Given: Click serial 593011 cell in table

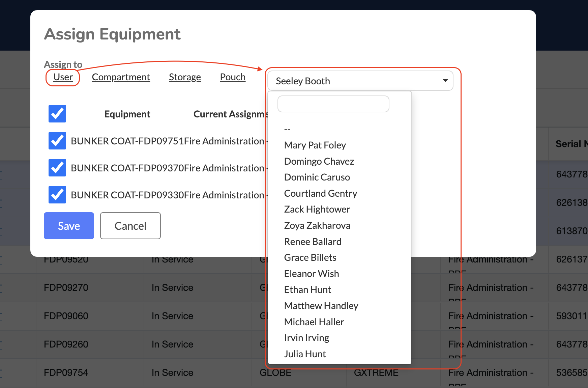Looking at the screenshot, I should tap(572, 316).
